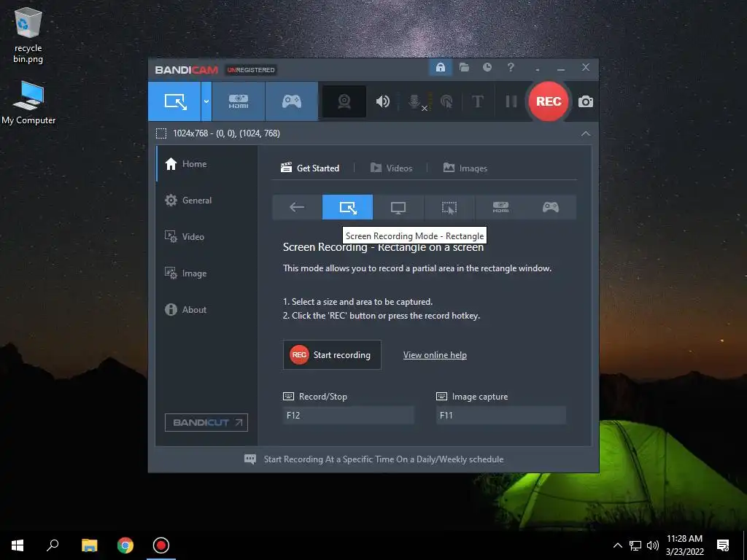Open the volume tray icon
The height and width of the screenshot is (560, 747).
point(653,545)
